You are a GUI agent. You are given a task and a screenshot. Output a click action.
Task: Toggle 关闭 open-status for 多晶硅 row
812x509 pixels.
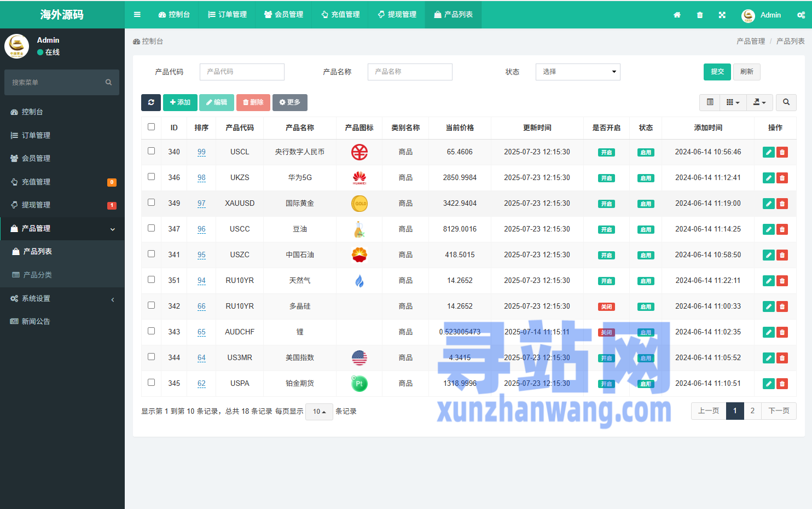(606, 307)
